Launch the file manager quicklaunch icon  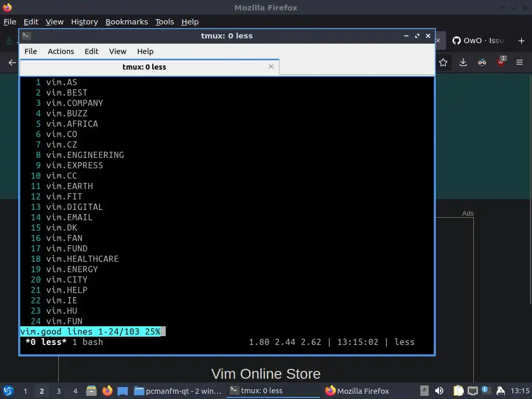pyautogui.click(x=91, y=391)
